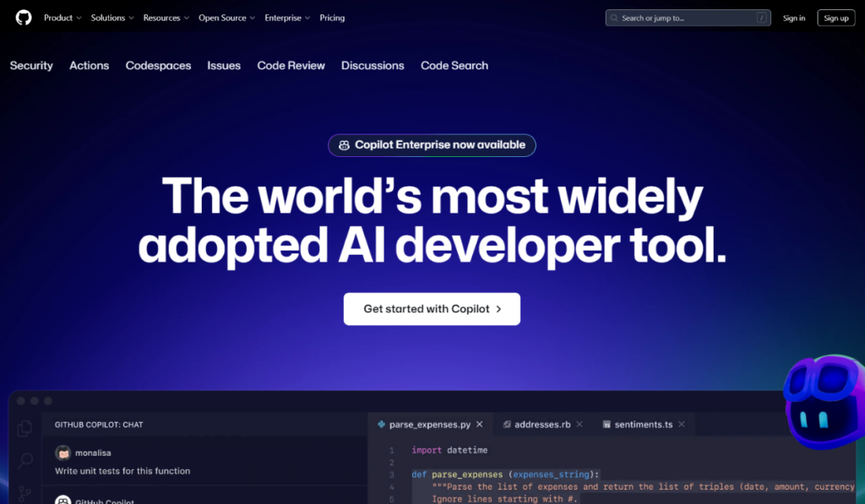Expand the Resources dropdown menu
This screenshot has width=865, height=504.
[x=166, y=18]
